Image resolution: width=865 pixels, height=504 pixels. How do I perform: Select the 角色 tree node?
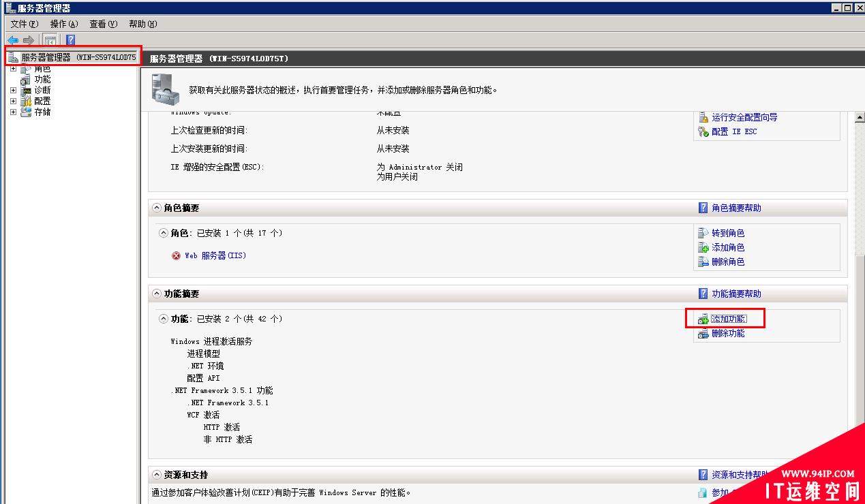42,69
